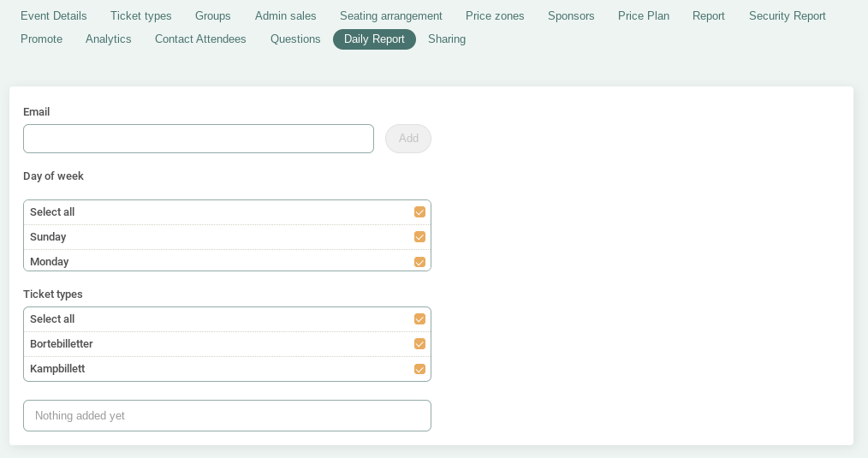The height and width of the screenshot is (458, 868).
Task: Open the Price zones tab
Action: coord(495,16)
